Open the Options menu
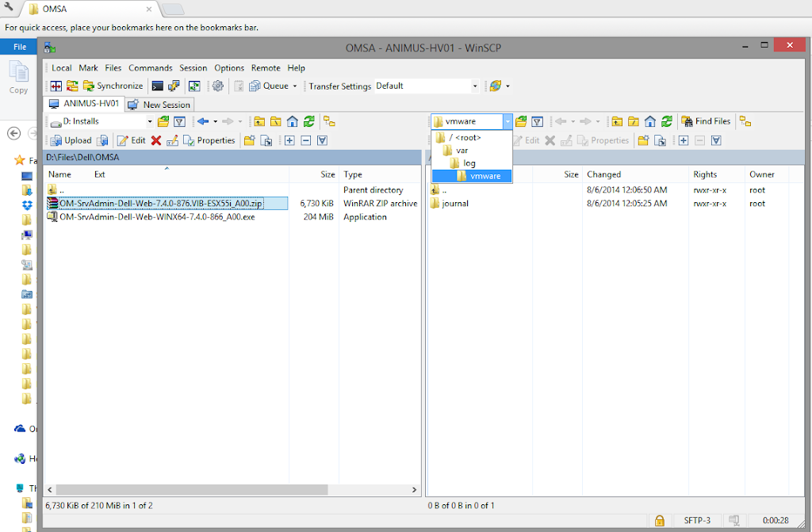Image resolution: width=812 pixels, height=532 pixels. [x=229, y=68]
